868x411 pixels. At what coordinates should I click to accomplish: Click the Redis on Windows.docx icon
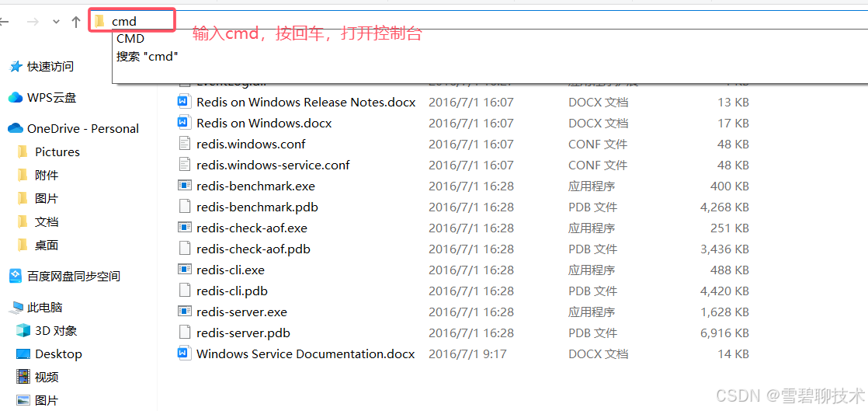click(x=184, y=123)
